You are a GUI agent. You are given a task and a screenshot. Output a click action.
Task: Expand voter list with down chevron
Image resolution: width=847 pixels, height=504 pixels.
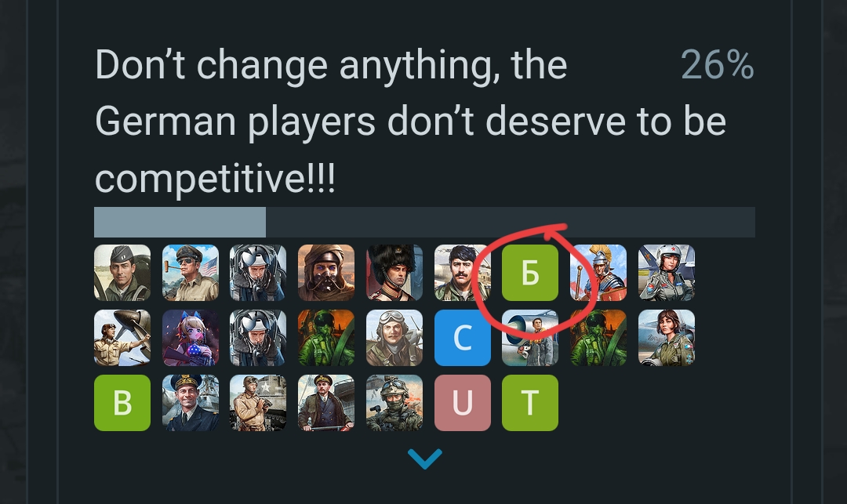pyautogui.click(x=424, y=459)
